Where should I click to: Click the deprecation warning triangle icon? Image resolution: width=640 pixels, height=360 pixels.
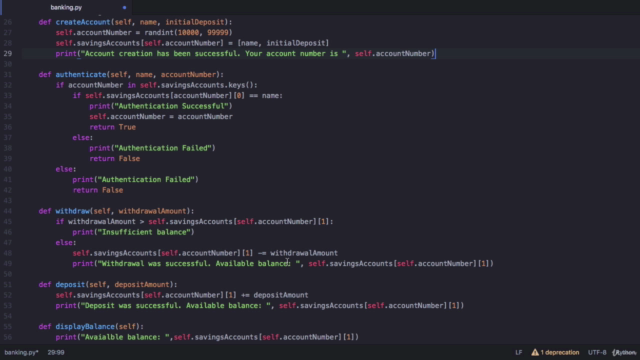click(535, 352)
